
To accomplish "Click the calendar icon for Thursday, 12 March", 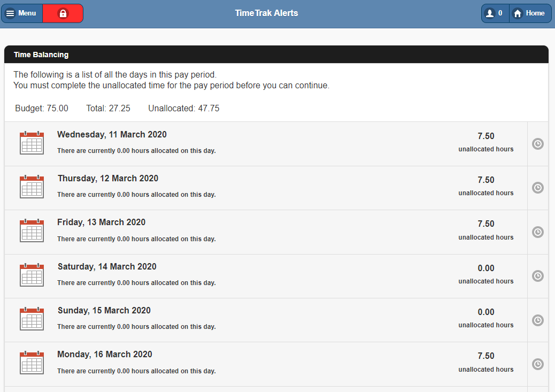I will (x=32, y=187).
